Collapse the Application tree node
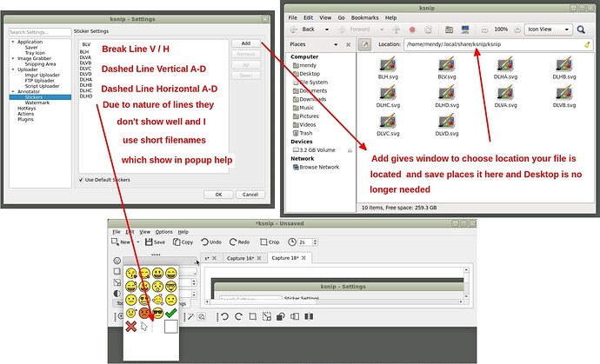The image size is (600, 364). 13,42
